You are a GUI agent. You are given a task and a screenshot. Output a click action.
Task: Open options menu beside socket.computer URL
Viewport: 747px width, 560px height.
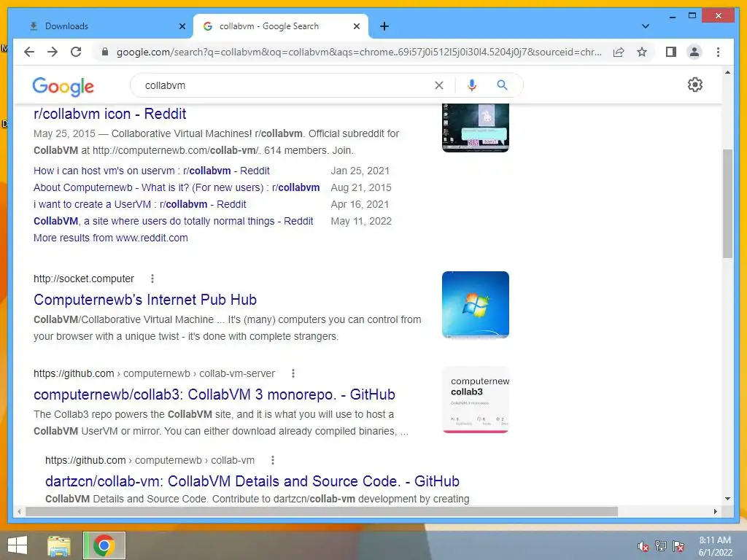152,279
